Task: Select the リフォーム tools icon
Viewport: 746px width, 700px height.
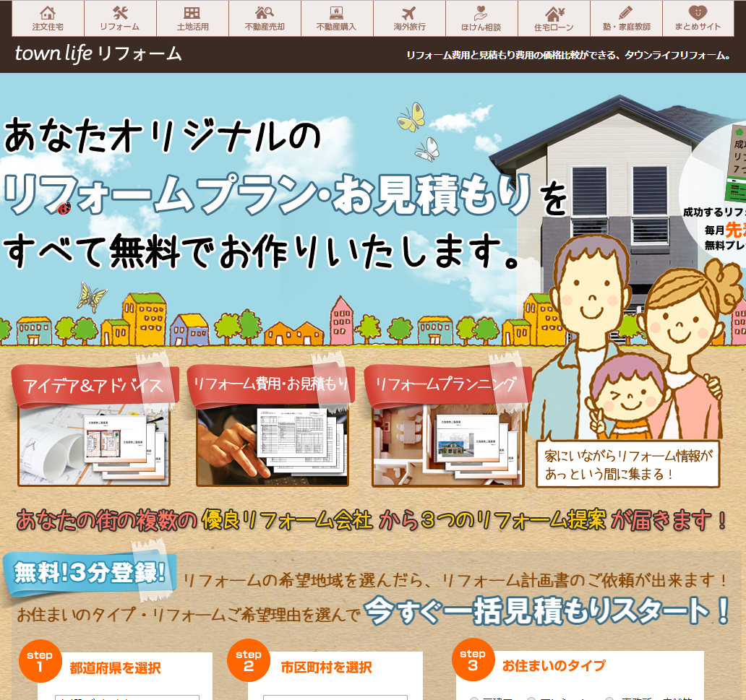Action: coord(119,17)
